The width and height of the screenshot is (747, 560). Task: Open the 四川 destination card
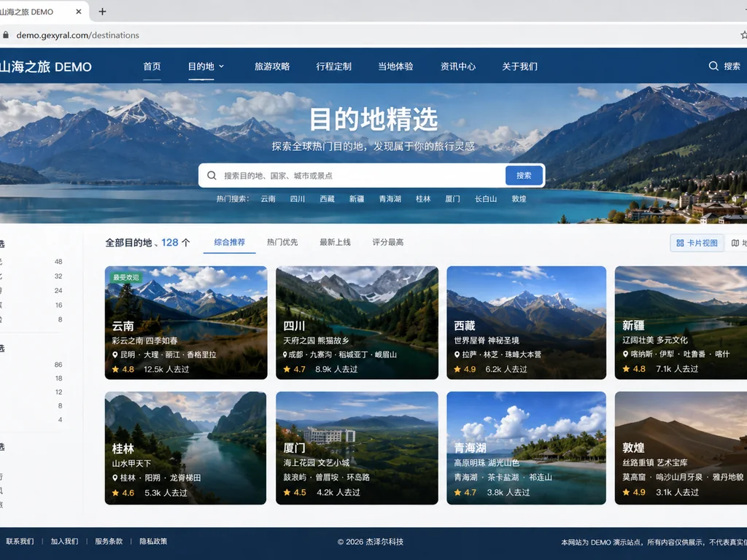tap(357, 323)
